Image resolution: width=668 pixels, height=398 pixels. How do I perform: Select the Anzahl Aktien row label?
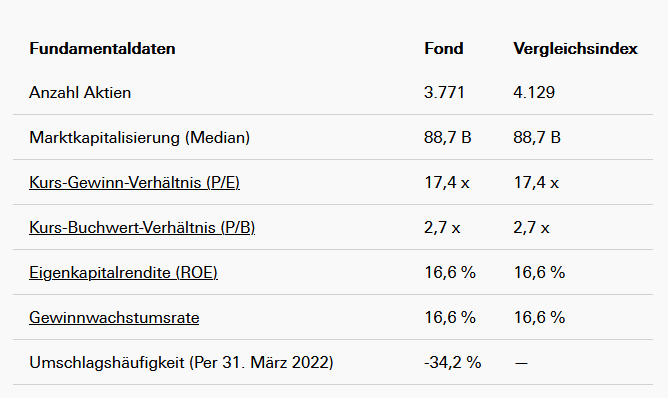(80, 92)
